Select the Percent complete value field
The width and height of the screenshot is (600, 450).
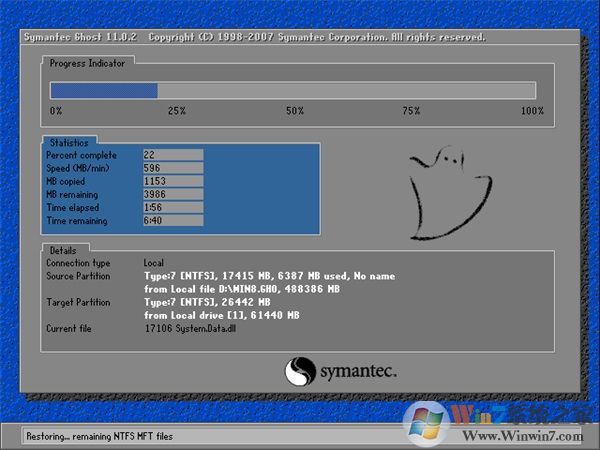point(172,155)
